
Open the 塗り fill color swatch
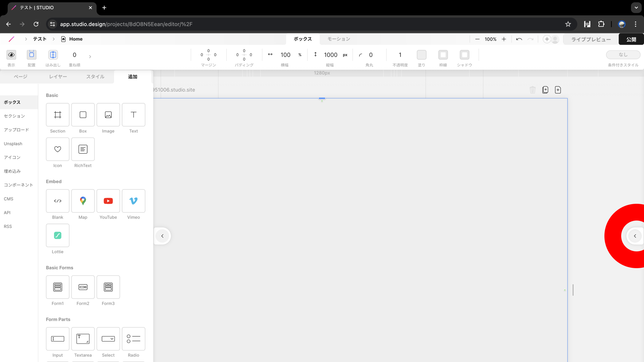click(422, 55)
